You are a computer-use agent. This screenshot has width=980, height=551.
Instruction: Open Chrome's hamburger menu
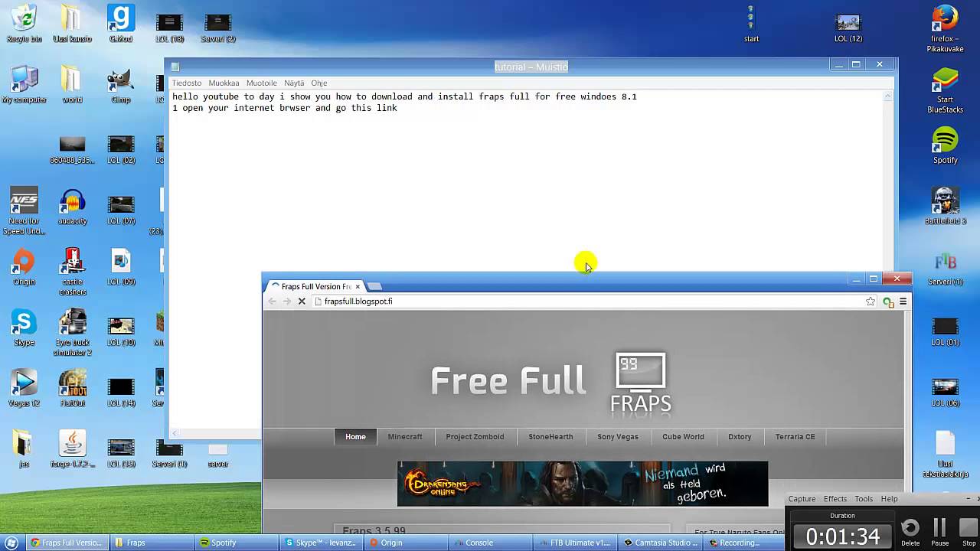(903, 302)
